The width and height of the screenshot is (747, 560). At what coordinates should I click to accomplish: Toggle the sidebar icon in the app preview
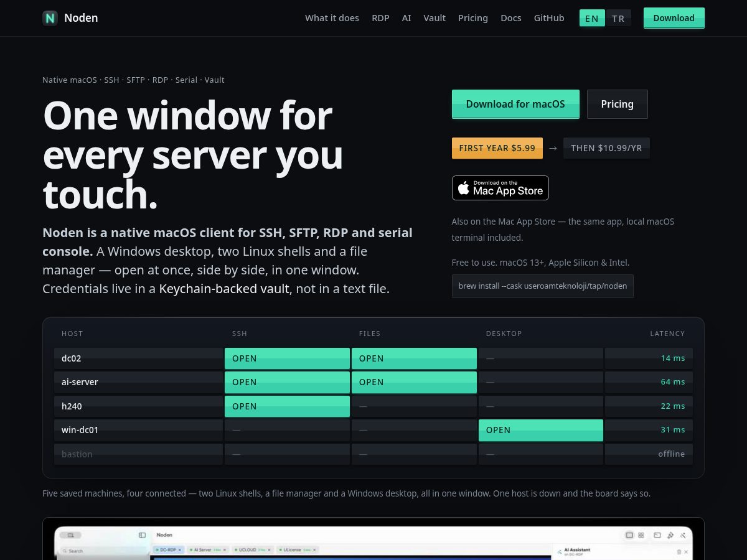(142, 534)
